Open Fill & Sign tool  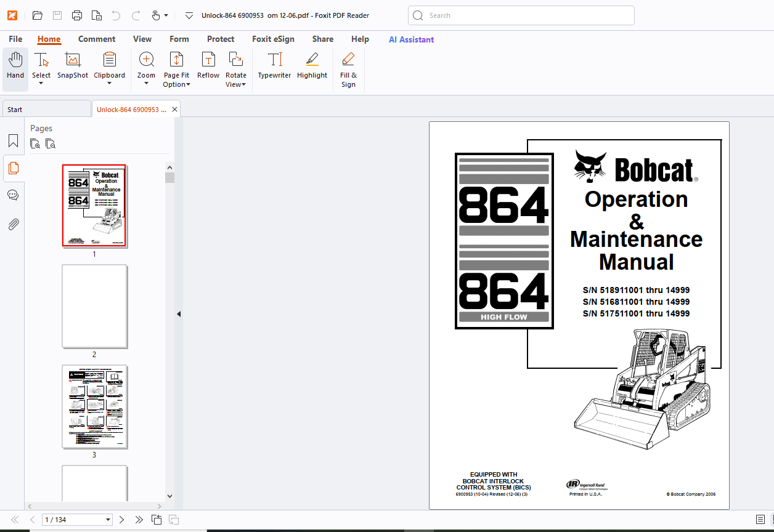coord(348,70)
